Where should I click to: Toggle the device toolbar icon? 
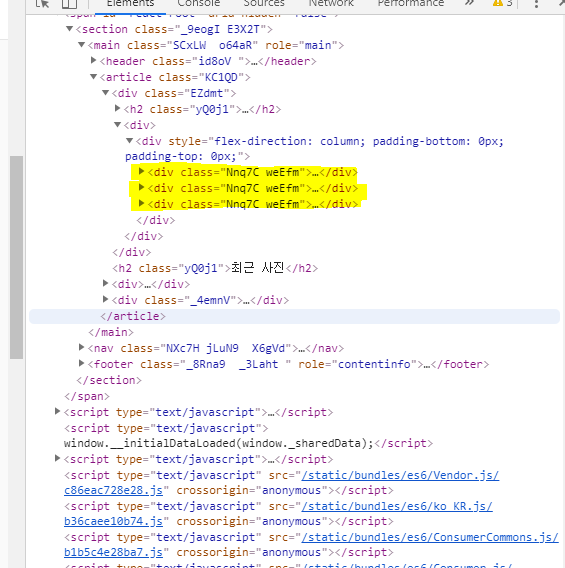coord(69,4)
